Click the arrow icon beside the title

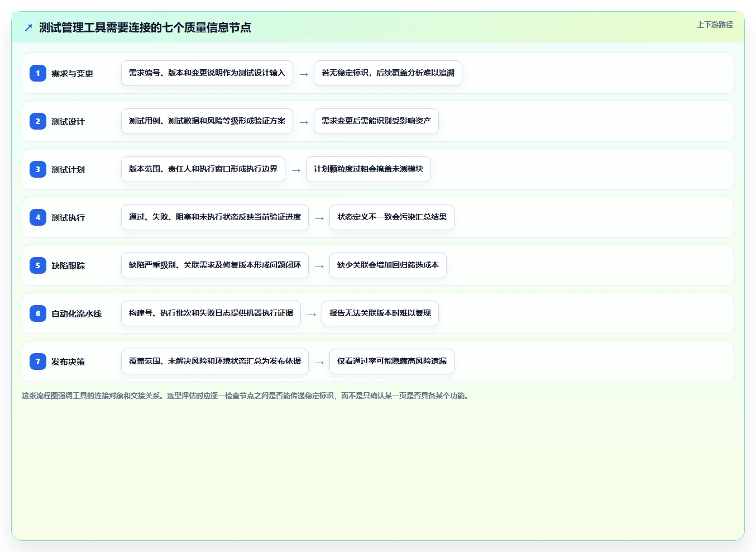[28, 27]
